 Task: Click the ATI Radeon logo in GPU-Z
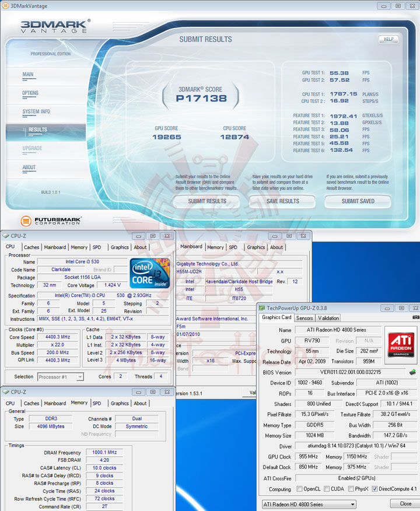point(401,345)
